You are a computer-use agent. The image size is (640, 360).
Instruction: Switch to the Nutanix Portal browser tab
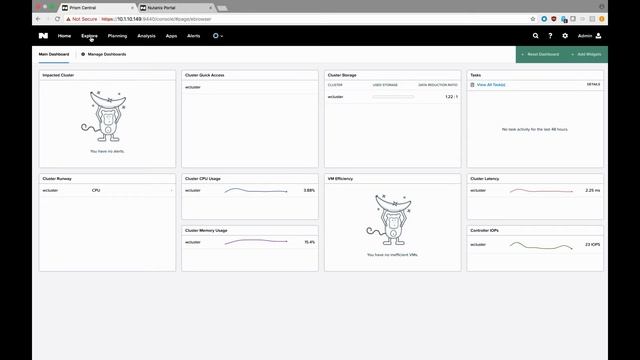(x=176, y=8)
